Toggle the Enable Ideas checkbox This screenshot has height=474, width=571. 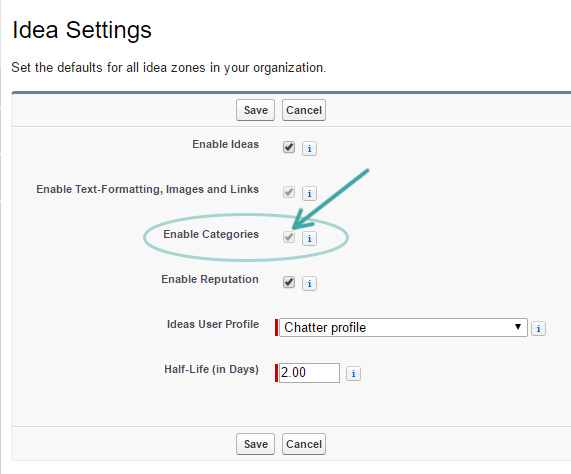[289, 147]
